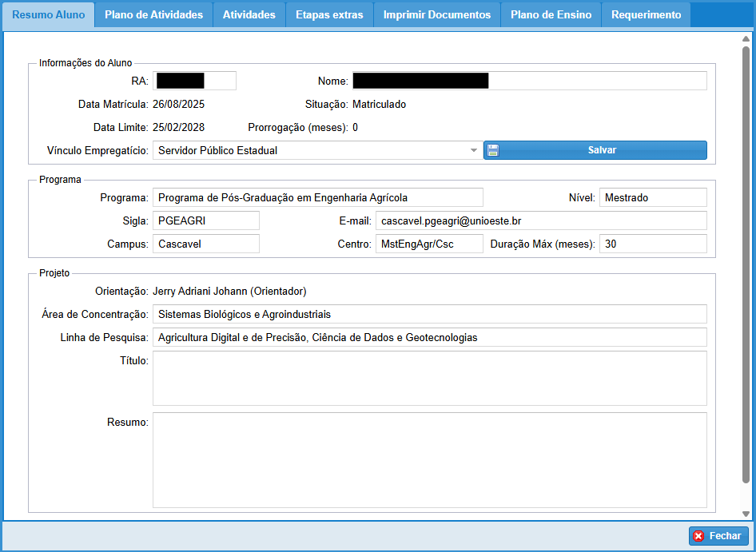Open the Requerimento tab
Viewport: 756px width, 552px height.
click(646, 15)
